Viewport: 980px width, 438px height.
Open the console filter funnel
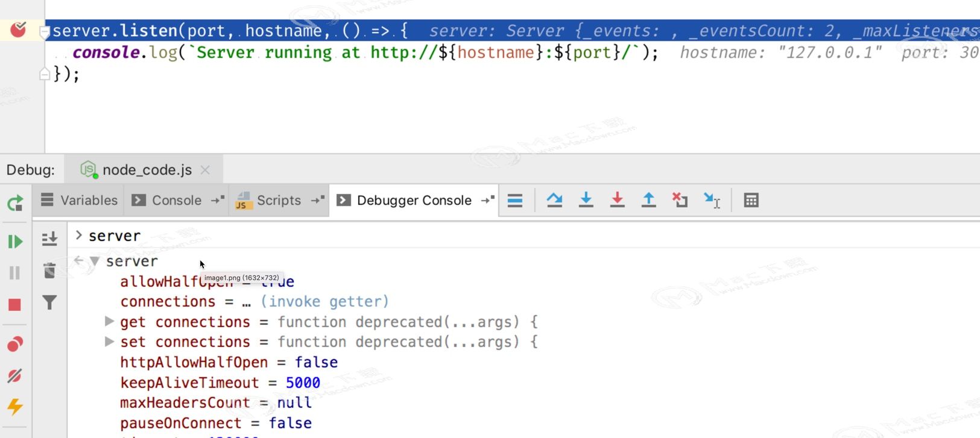49,302
